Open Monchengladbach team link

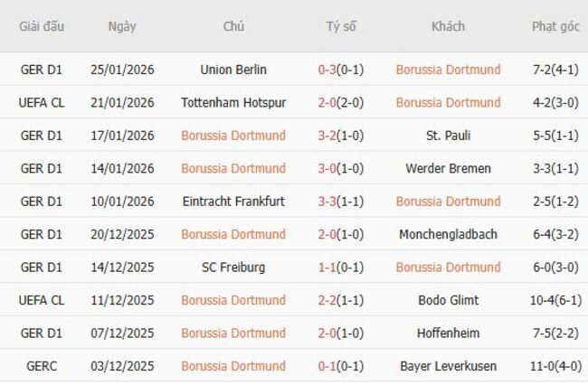pos(448,234)
